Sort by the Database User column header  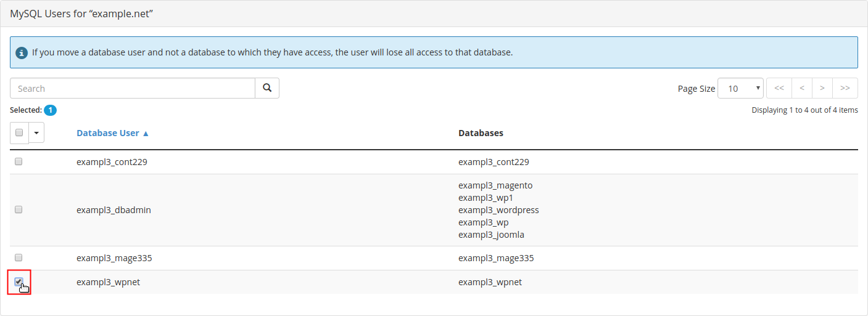108,133
